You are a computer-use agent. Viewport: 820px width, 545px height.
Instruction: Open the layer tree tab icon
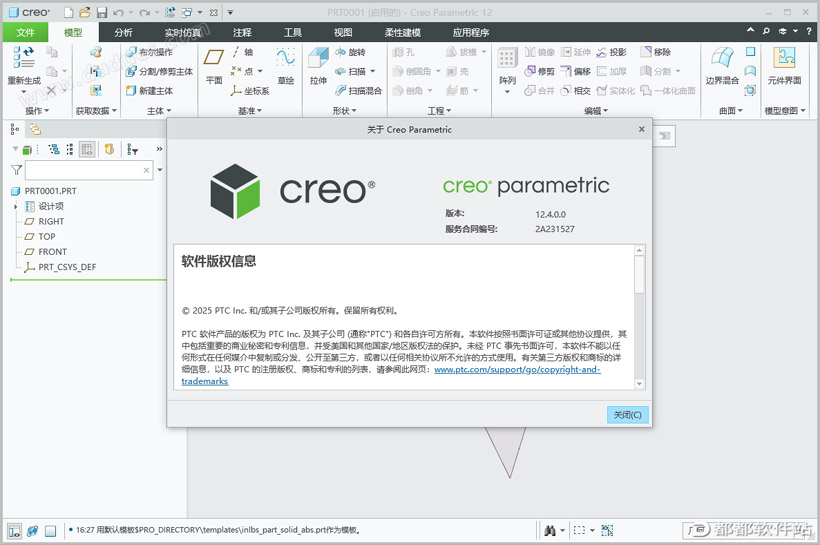click(36, 129)
